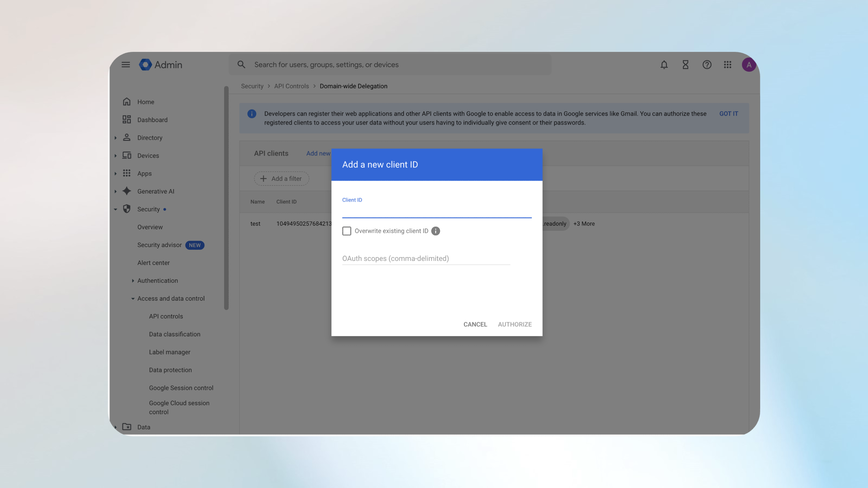Collapse the Access and data control section
This screenshot has height=488, width=868.
click(x=132, y=298)
